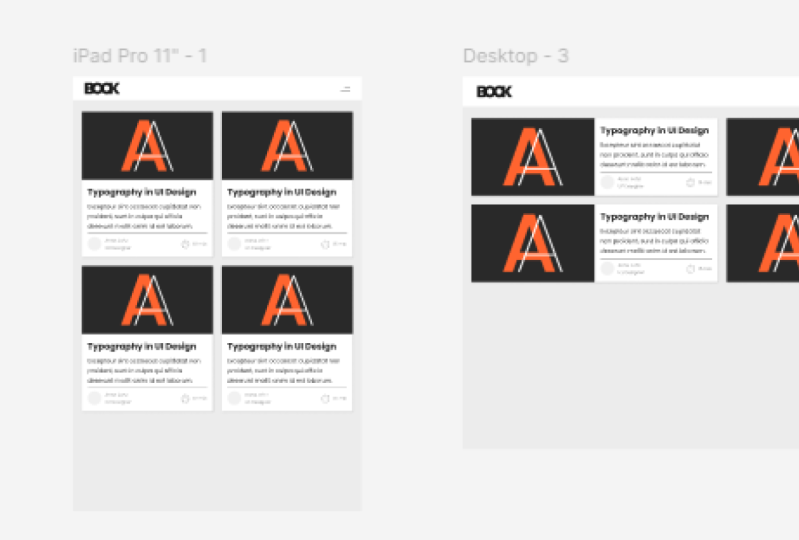The image size is (799, 540).
Task: Select description paragraph in iPad top-right card
Action: click(x=284, y=216)
